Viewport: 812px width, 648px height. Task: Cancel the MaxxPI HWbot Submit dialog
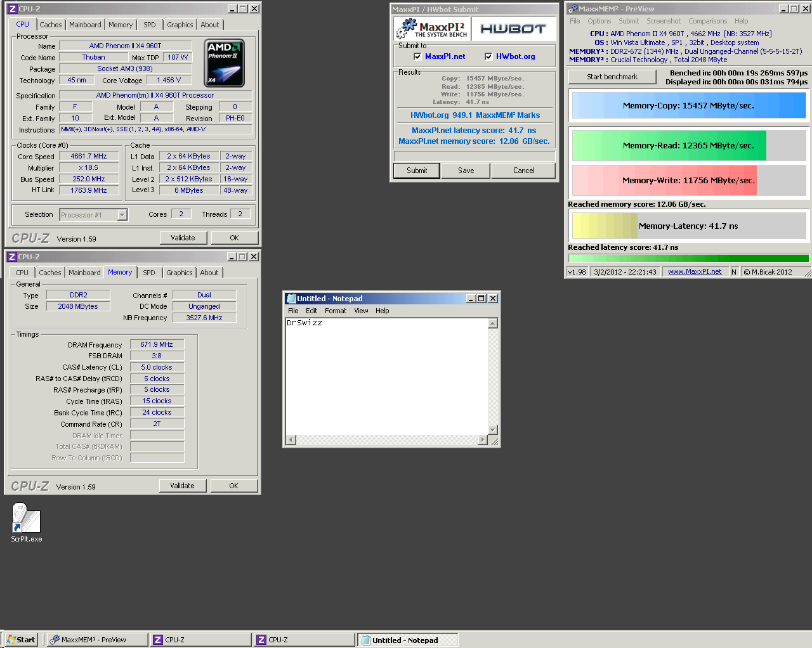point(524,171)
